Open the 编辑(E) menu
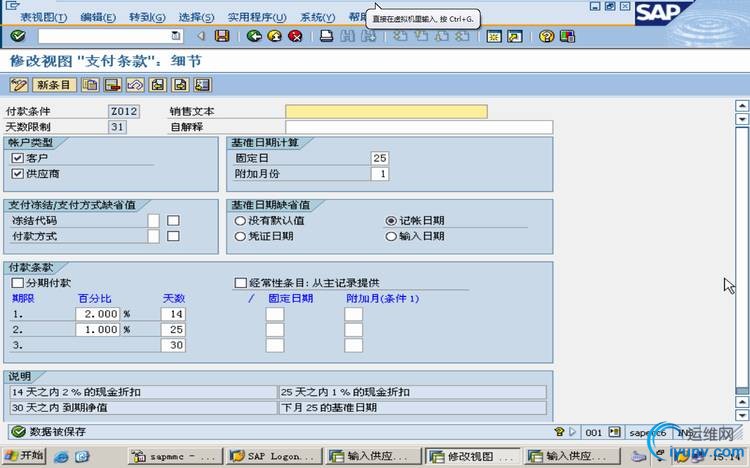 (98, 17)
